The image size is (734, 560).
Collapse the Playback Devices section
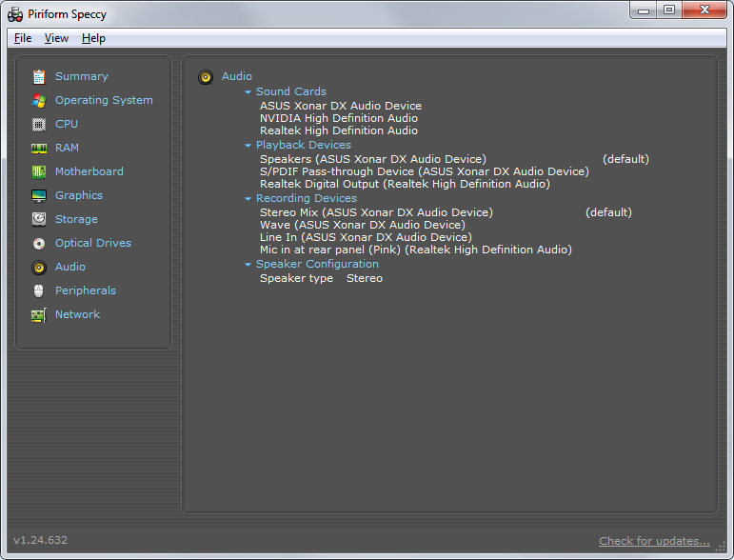click(248, 146)
